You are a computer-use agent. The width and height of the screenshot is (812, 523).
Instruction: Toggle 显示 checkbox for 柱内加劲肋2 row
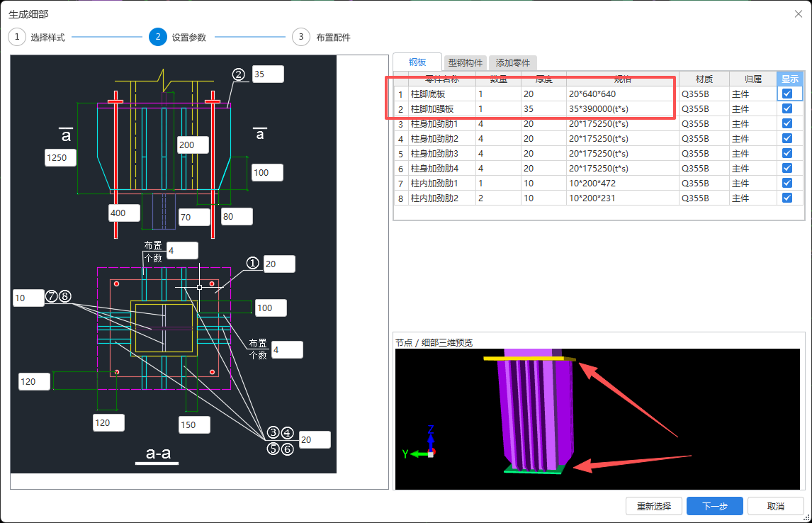[787, 198]
